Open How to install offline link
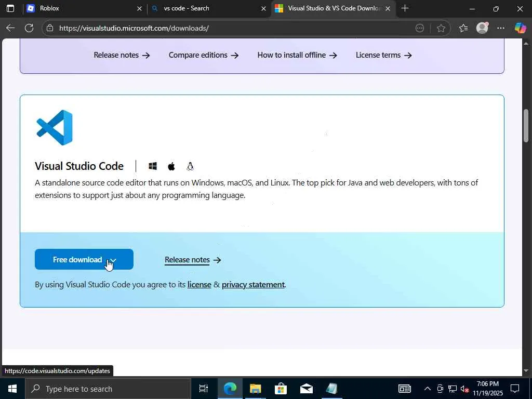 click(x=297, y=55)
